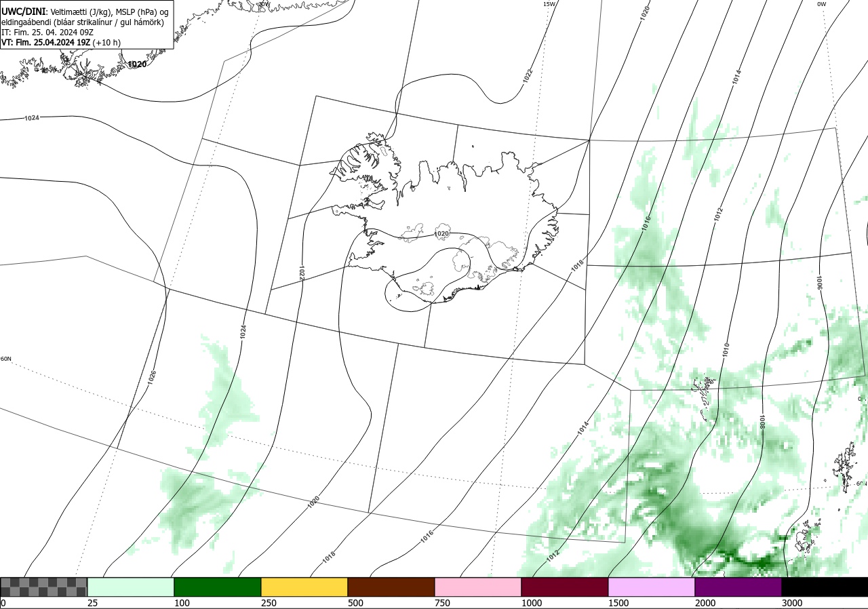Choose the maroon 1000–1500 legend swatch
The image size is (868, 609).
click(x=565, y=587)
